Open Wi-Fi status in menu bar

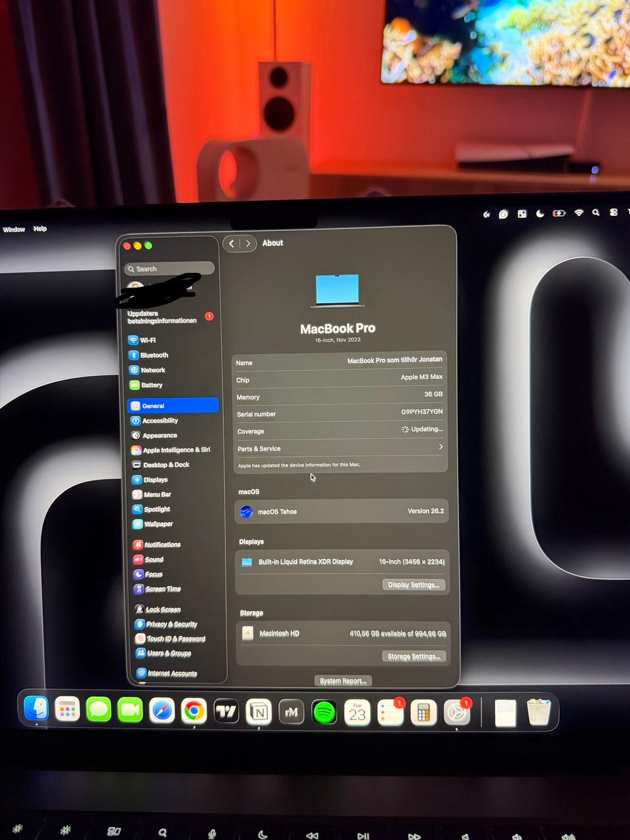click(579, 213)
